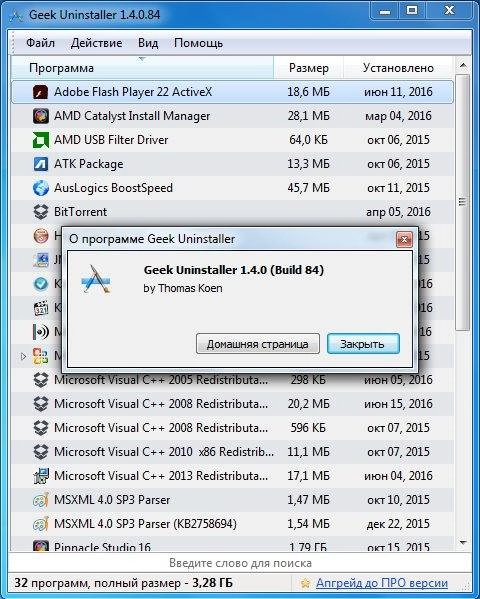480x599 pixels.
Task: Click icon of Visual C++ 2008, 20,2 МБ row
Action: 41,404
